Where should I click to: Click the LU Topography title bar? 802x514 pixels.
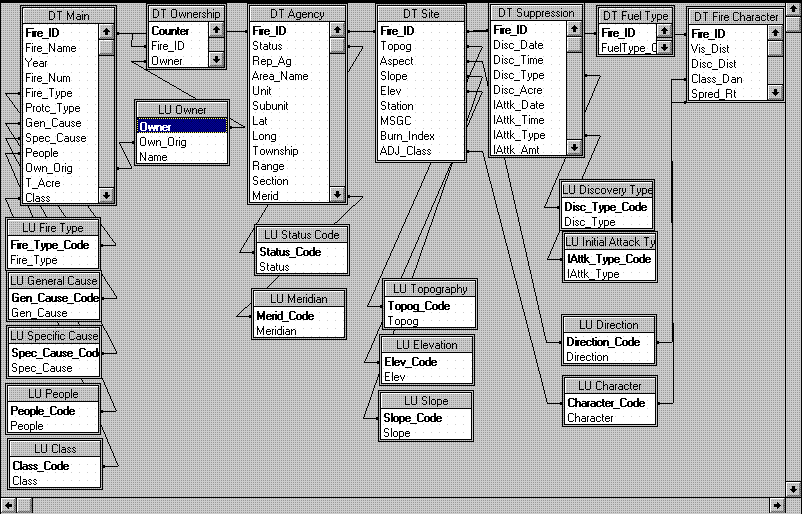coord(430,289)
